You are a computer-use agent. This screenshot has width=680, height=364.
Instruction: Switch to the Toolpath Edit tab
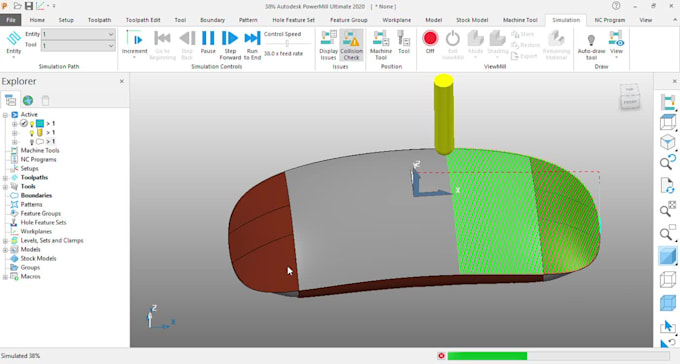(x=143, y=20)
